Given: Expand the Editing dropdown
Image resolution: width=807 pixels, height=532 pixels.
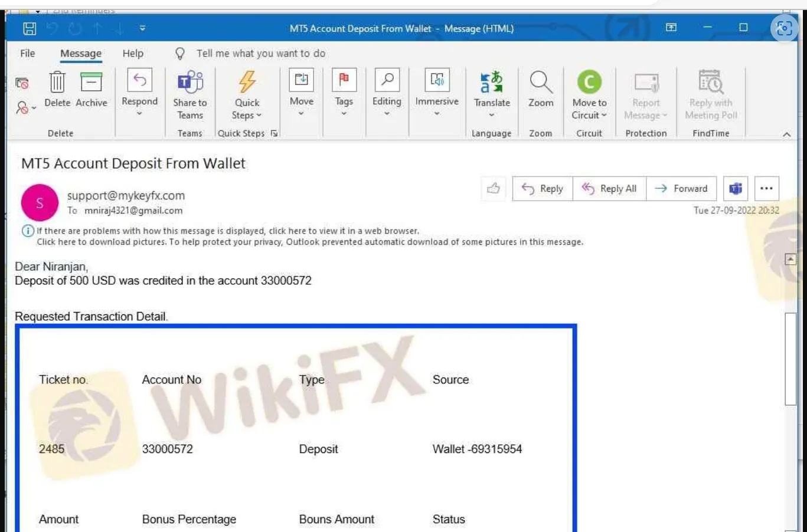Looking at the screenshot, I should [x=387, y=93].
